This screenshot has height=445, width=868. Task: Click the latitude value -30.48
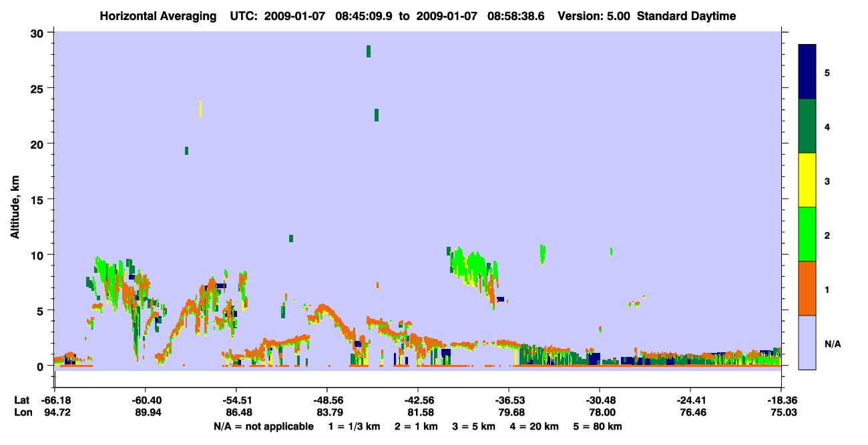point(600,400)
